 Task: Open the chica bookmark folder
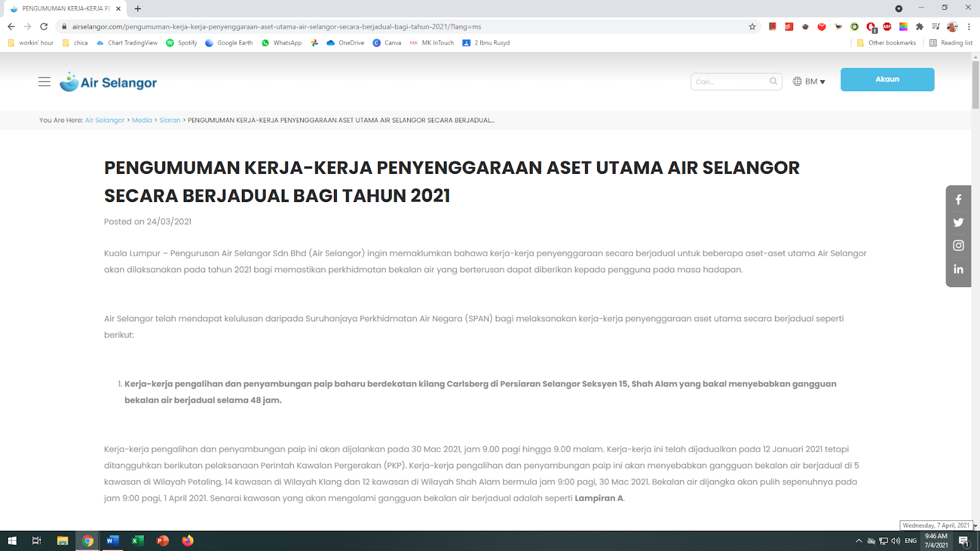coord(75,43)
